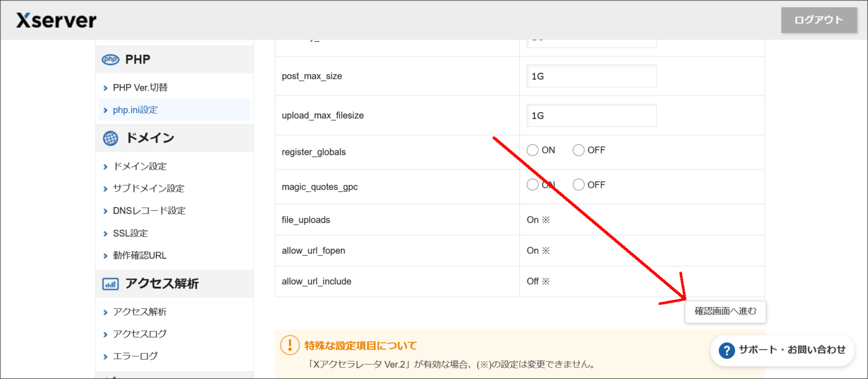Click the upload_max_filesize value field
The image size is (868, 379).
(591, 115)
